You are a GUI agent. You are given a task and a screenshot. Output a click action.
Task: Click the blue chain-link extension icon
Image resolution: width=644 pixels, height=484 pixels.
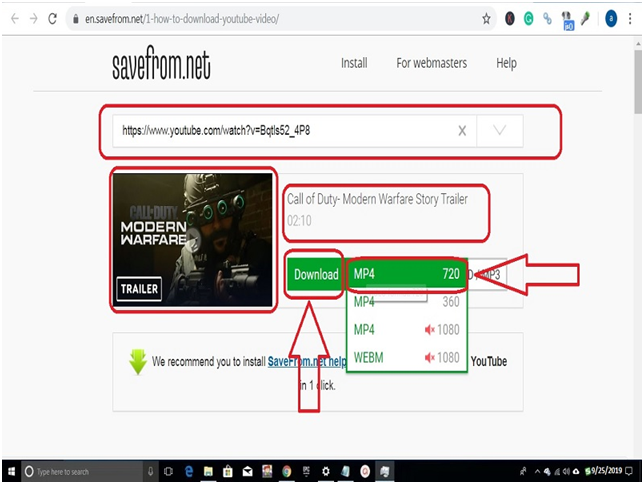point(547,18)
